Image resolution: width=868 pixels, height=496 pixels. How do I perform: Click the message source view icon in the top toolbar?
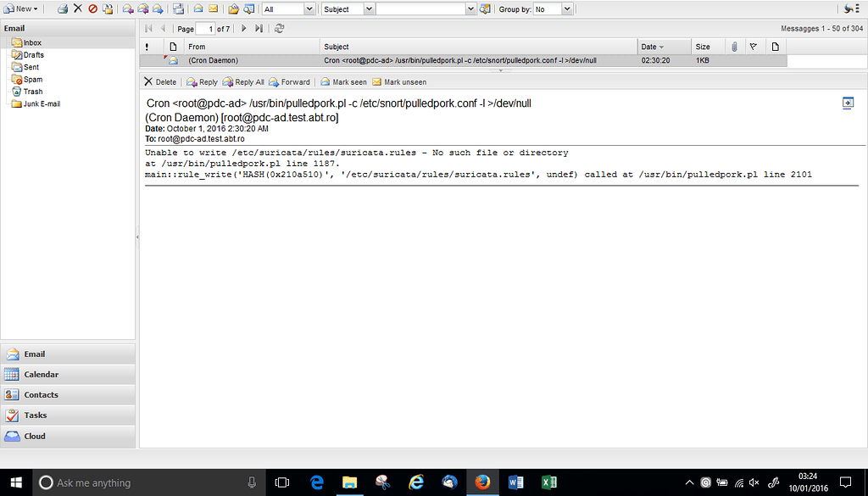[249, 8]
